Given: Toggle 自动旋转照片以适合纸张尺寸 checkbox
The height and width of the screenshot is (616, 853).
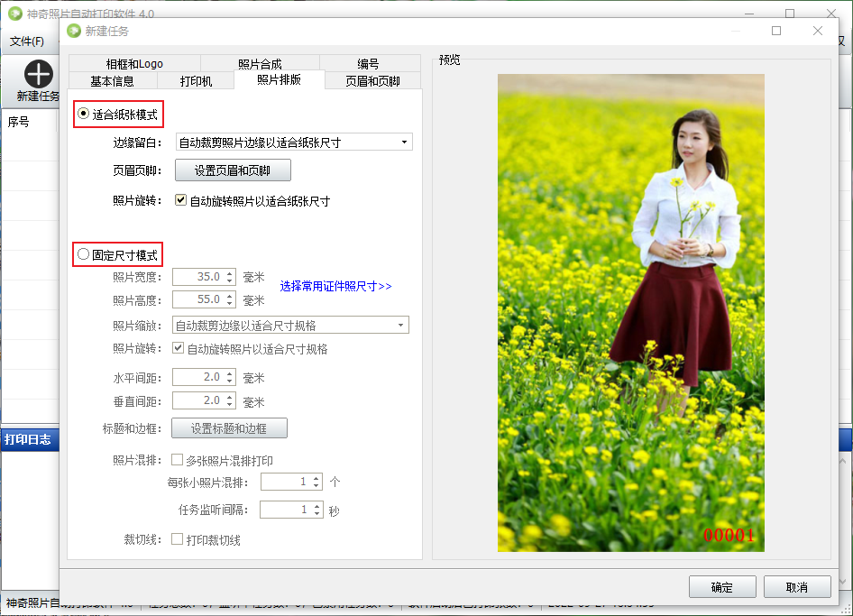Looking at the screenshot, I should [180, 200].
